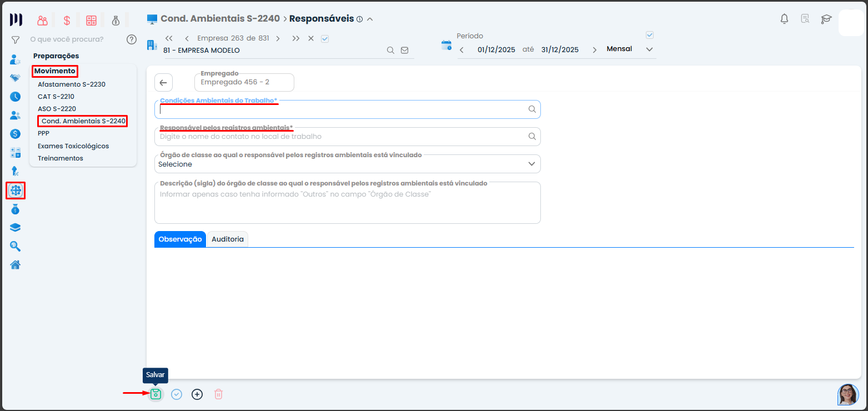Viewport: 868px width, 411px height.
Task: Click the Salvar save icon
Action: point(156,394)
